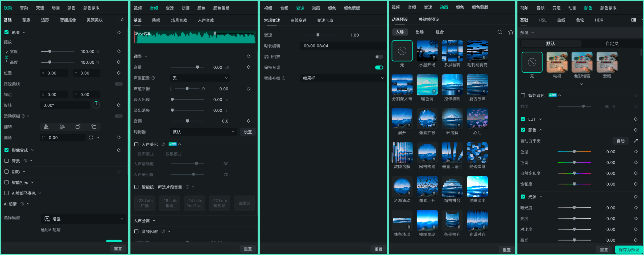Switch to the HSL tab in color panel
Viewport: 644px width, 255px height.
(x=542, y=20)
